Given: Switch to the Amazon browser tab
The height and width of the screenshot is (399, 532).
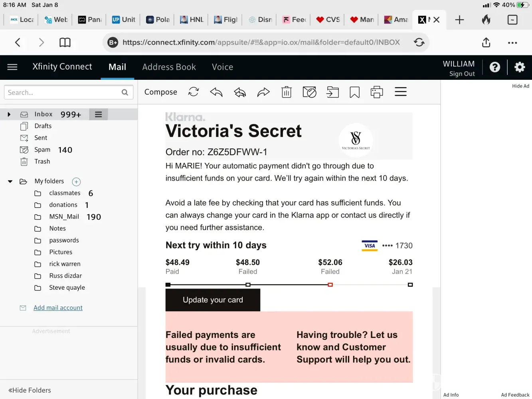Looking at the screenshot, I should [396, 20].
